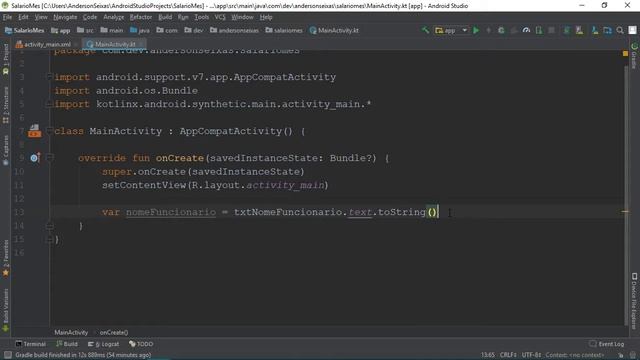The height and width of the screenshot is (360, 640).
Task: Click override gutter icon beside onCreate
Action: [x=35, y=158]
